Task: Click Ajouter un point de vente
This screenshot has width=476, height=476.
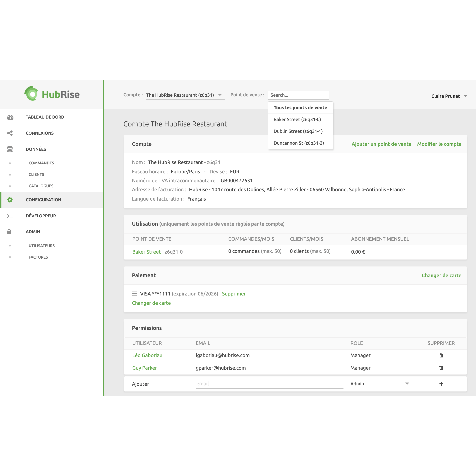Action: (x=381, y=144)
